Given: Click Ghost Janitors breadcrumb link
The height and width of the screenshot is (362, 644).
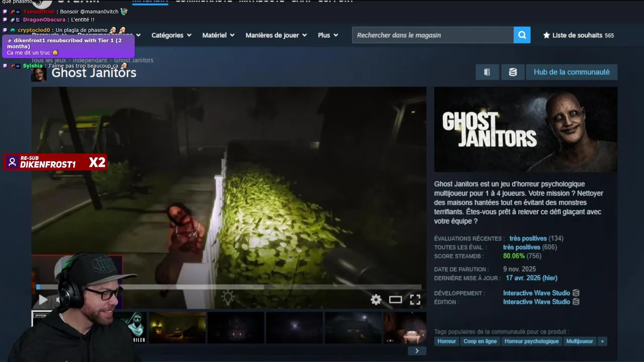Looking at the screenshot, I should pos(133,60).
